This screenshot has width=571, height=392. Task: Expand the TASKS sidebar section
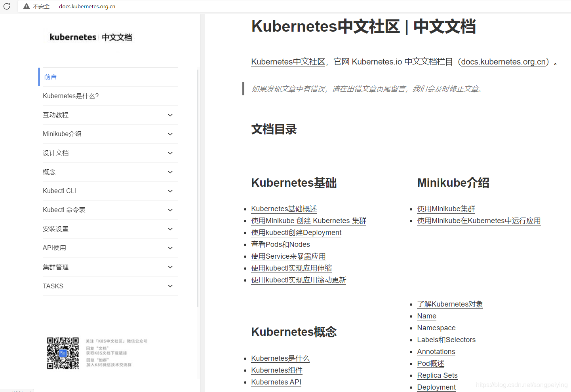pos(170,286)
